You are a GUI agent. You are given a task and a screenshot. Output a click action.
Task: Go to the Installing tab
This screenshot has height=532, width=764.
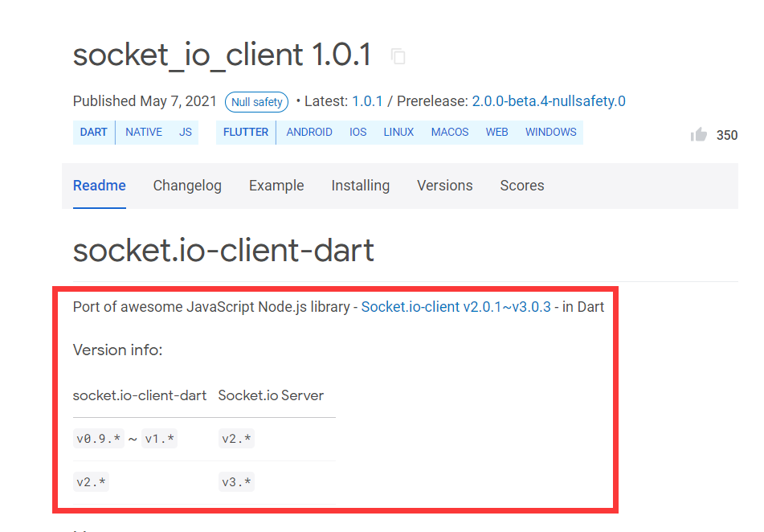click(361, 186)
